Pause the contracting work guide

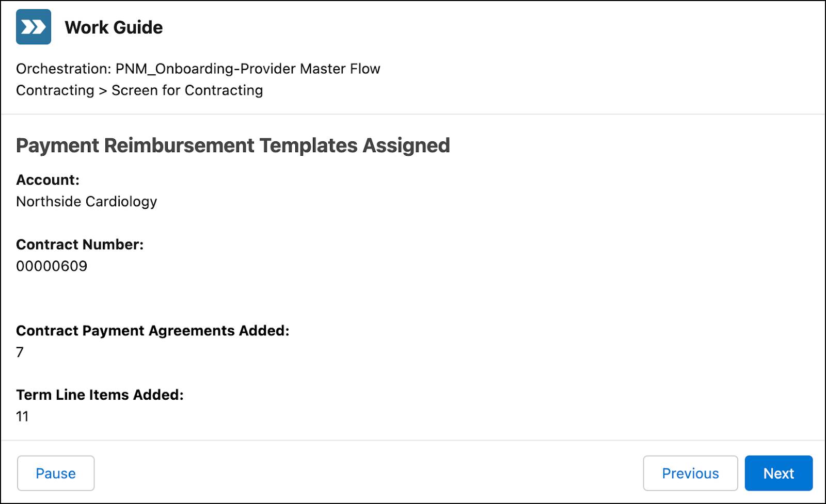tap(55, 473)
